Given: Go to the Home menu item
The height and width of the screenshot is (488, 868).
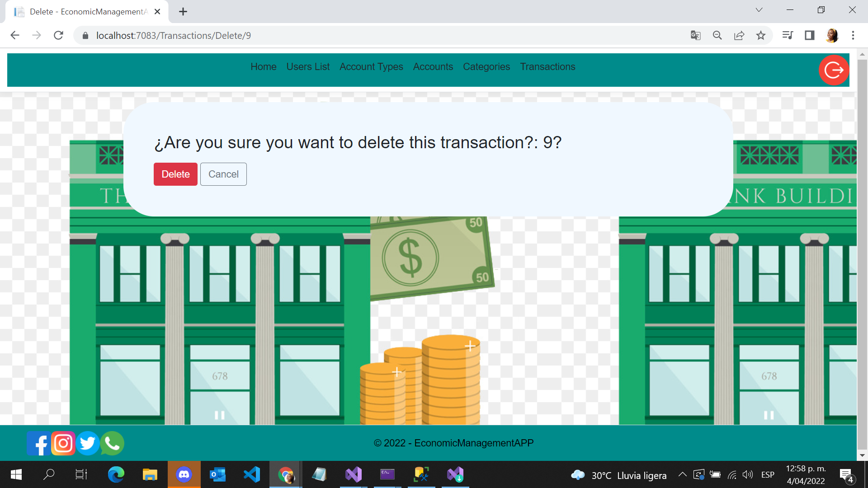Looking at the screenshot, I should (x=264, y=66).
